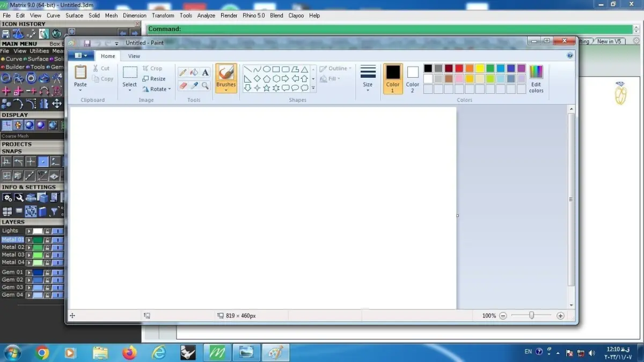
Task: Click the Windows Start button
Action: click(12, 353)
